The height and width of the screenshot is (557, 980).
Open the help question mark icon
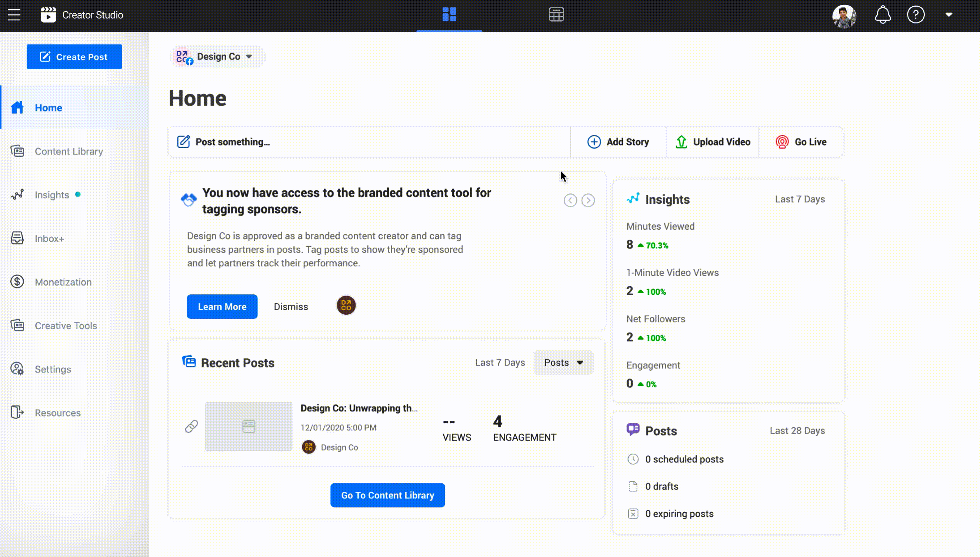pos(916,15)
